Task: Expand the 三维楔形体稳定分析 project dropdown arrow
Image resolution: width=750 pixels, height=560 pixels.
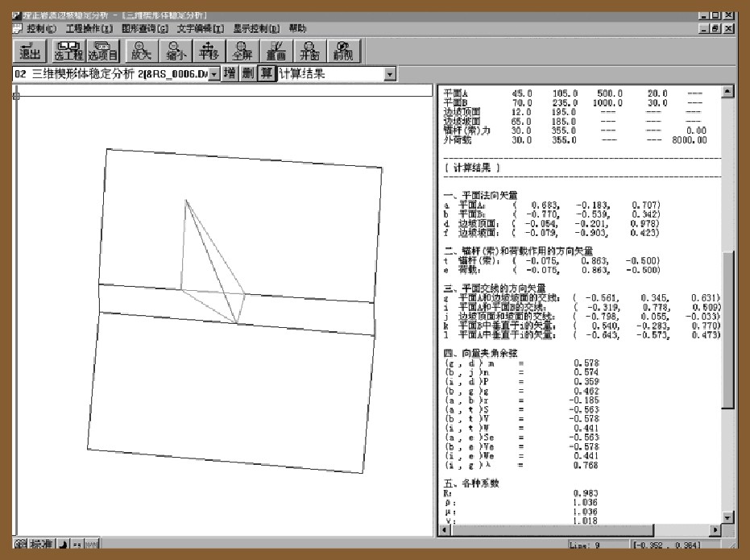Action: coord(214,74)
